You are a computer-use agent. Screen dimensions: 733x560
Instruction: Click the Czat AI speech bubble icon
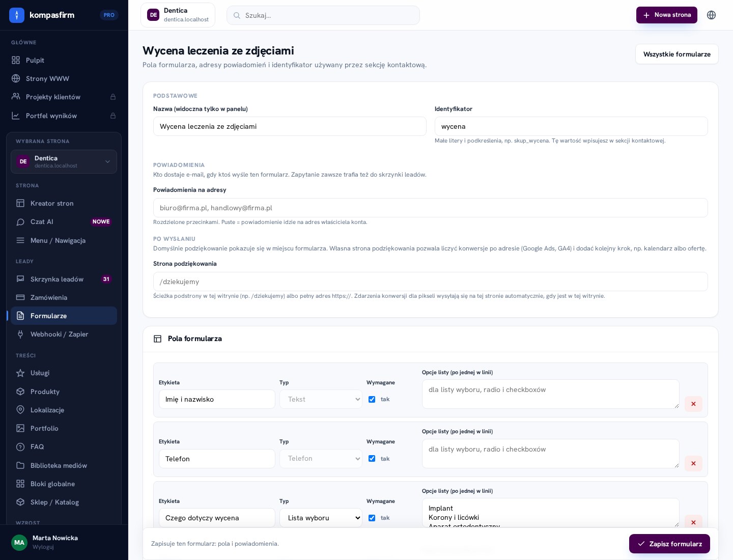[x=20, y=221]
